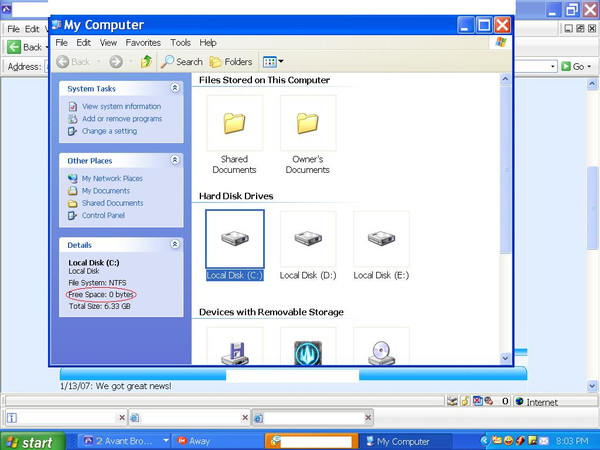
Task: Click the mail envelope tray icon
Action: [x=544, y=441]
